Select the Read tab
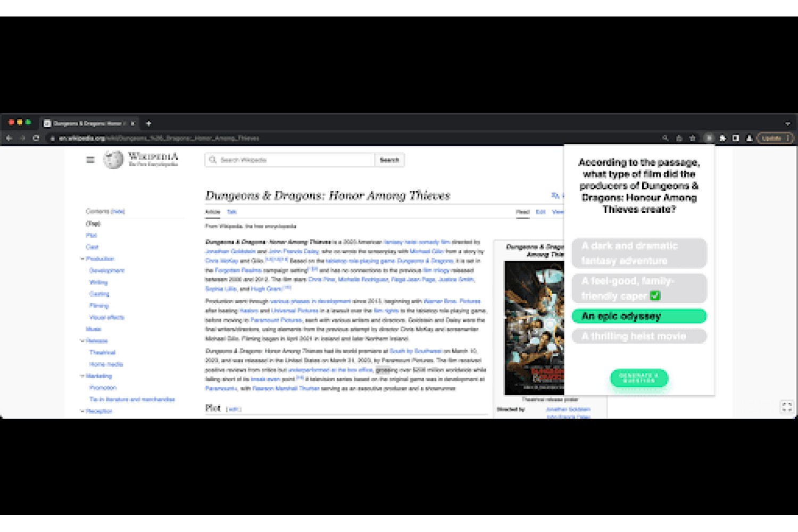Screen dimensions: 798x532 tap(522, 212)
